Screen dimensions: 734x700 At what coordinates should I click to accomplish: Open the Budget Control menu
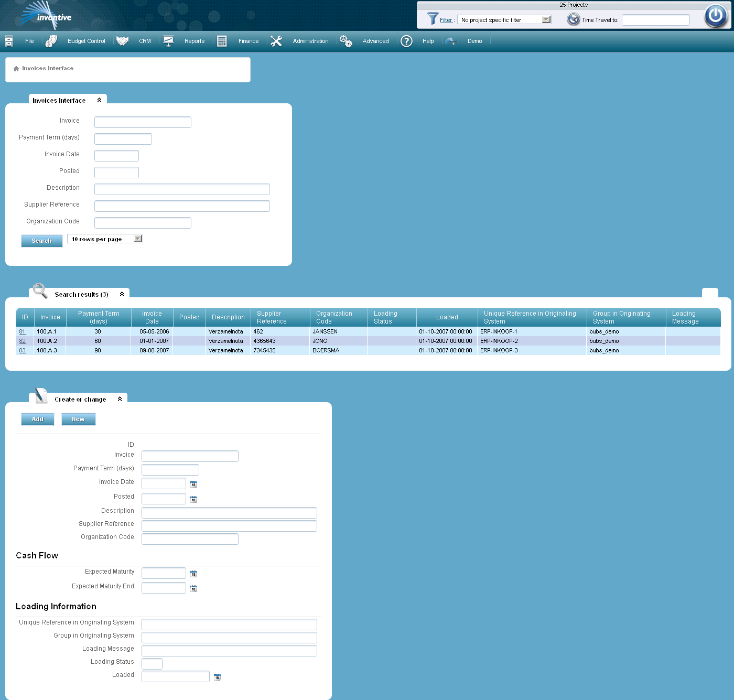point(87,41)
